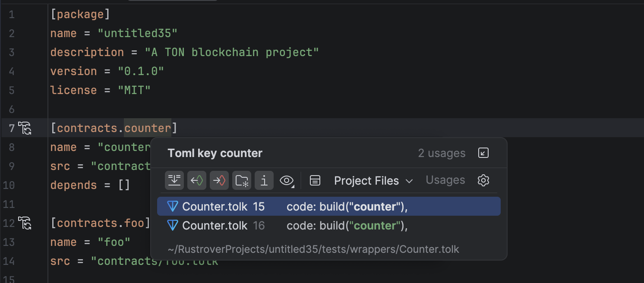Click the 'counter' key in [contracts.counter]
The height and width of the screenshot is (283, 644).
click(x=148, y=128)
